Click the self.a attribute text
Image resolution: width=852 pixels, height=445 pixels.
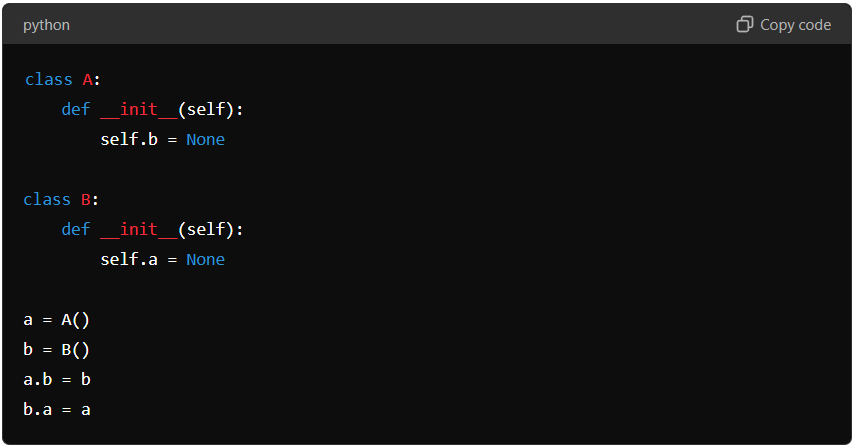click(x=129, y=260)
